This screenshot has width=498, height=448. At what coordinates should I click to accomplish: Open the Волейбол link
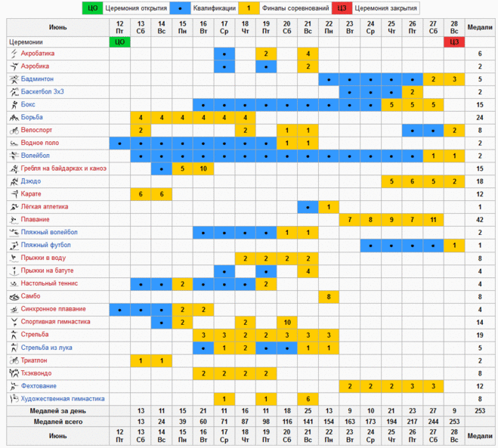[x=36, y=156]
